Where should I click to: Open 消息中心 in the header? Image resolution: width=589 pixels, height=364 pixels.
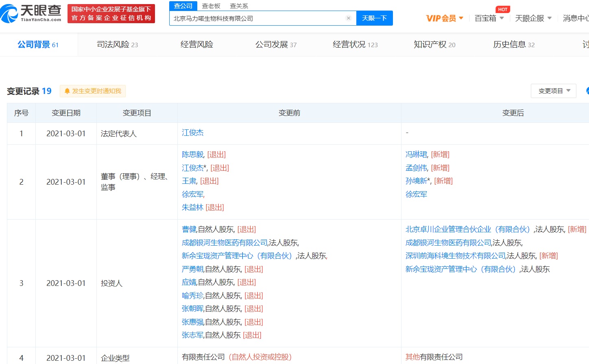point(576,18)
